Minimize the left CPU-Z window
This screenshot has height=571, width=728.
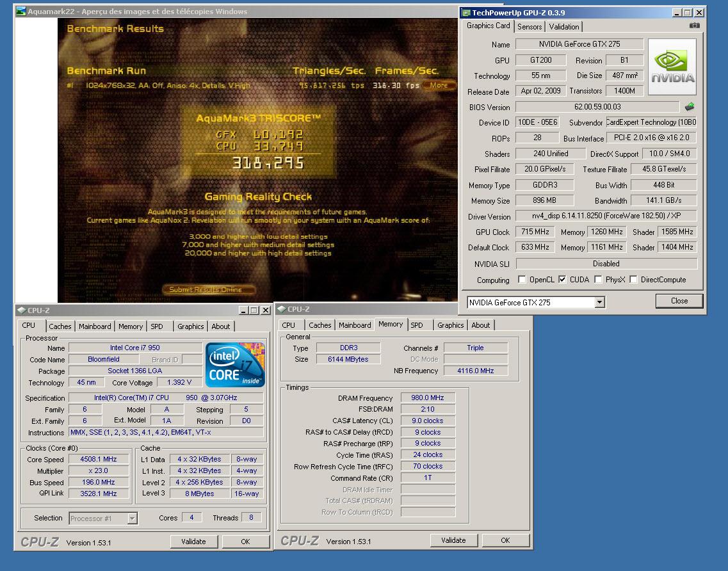(243, 310)
